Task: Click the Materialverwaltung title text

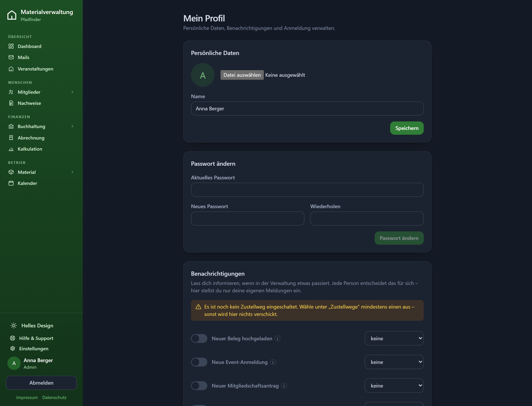Action: pyautogui.click(x=47, y=12)
